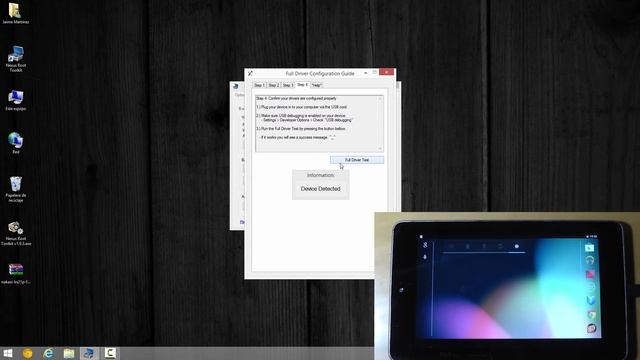The width and height of the screenshot is (640, 360).
Task: Select the Papelera de reciclaje icon
Action: click(16, 189)
